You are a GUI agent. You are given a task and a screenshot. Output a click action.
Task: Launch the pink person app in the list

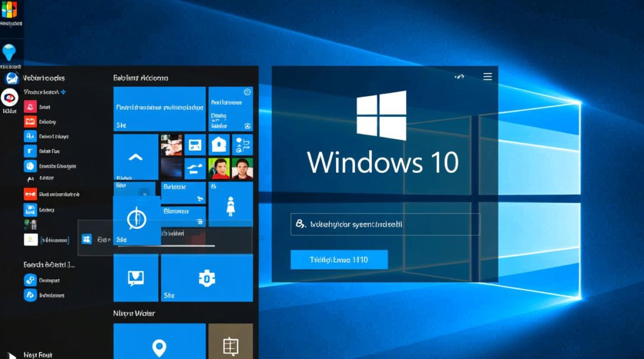30,107
